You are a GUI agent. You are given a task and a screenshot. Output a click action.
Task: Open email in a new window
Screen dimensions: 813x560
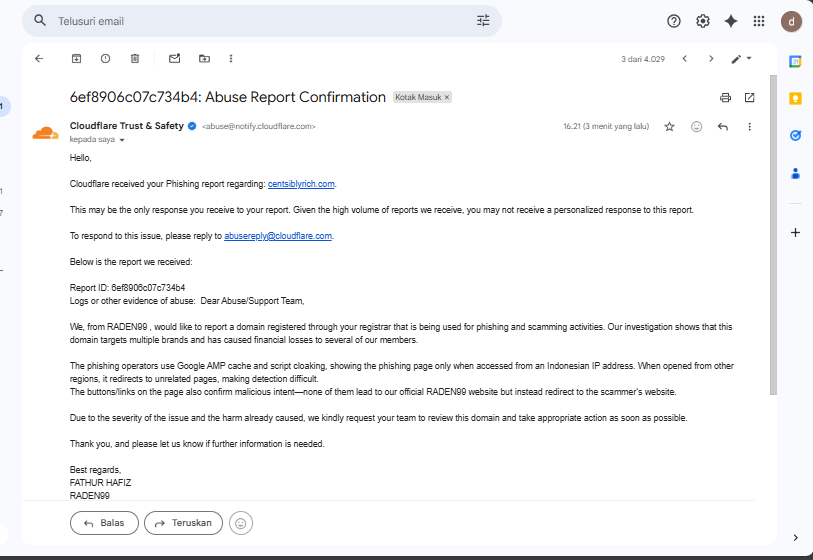point(749,97)
